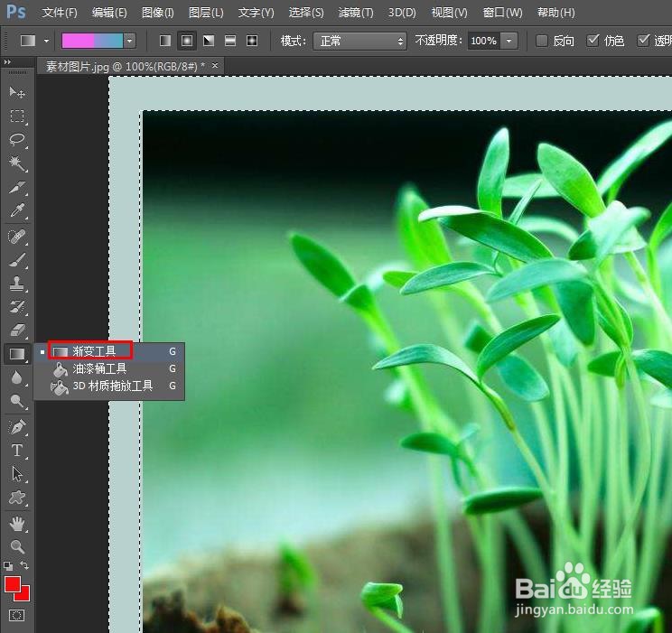Click the Photoshop Ps logo

(x=16, y=12)
